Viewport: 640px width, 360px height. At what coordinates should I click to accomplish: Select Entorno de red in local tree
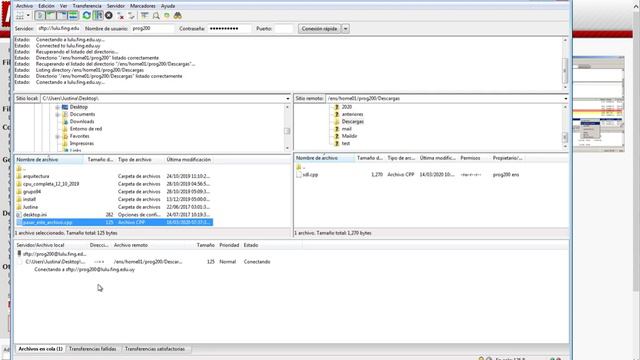[x=86, y=129]
